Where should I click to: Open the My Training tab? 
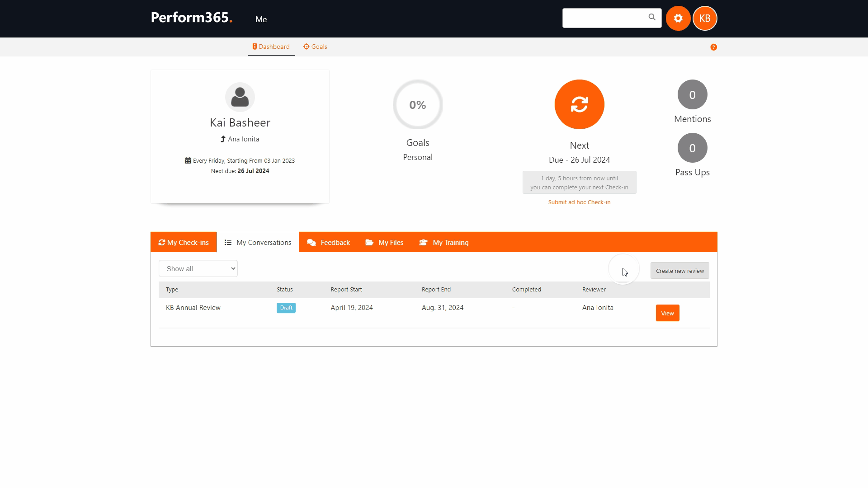[444, 243]
